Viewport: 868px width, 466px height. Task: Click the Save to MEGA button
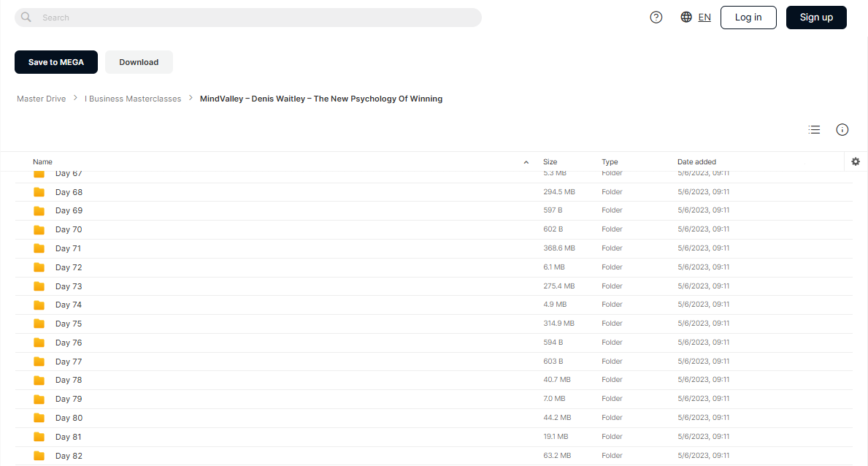click(x=56, y=62)
